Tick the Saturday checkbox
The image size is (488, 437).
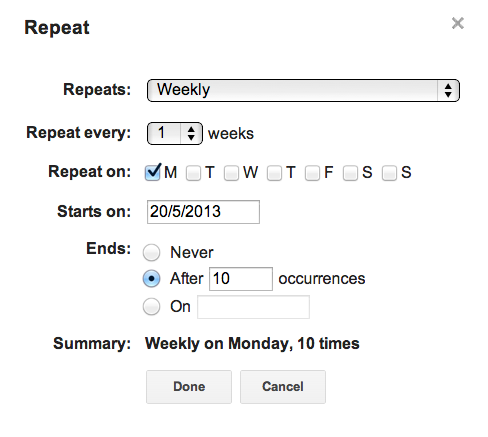(350, 173)
